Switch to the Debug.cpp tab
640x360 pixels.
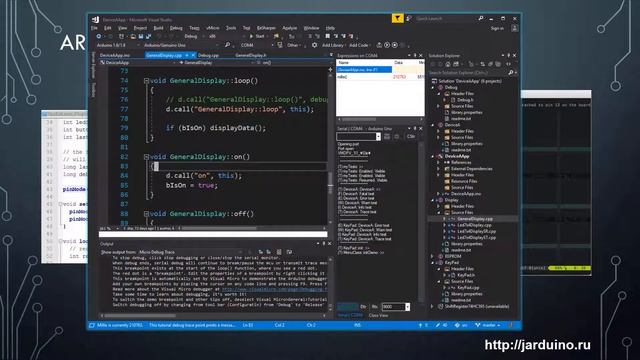coord(208,55)
